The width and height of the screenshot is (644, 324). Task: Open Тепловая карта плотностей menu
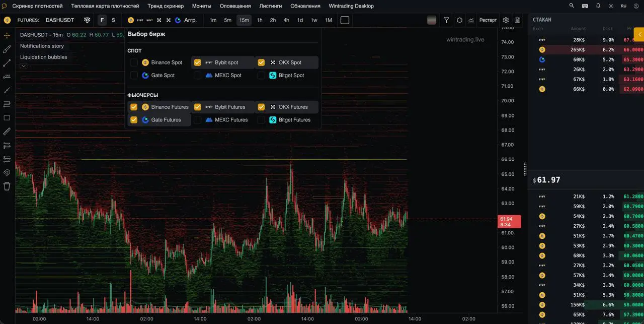point(105,6)
